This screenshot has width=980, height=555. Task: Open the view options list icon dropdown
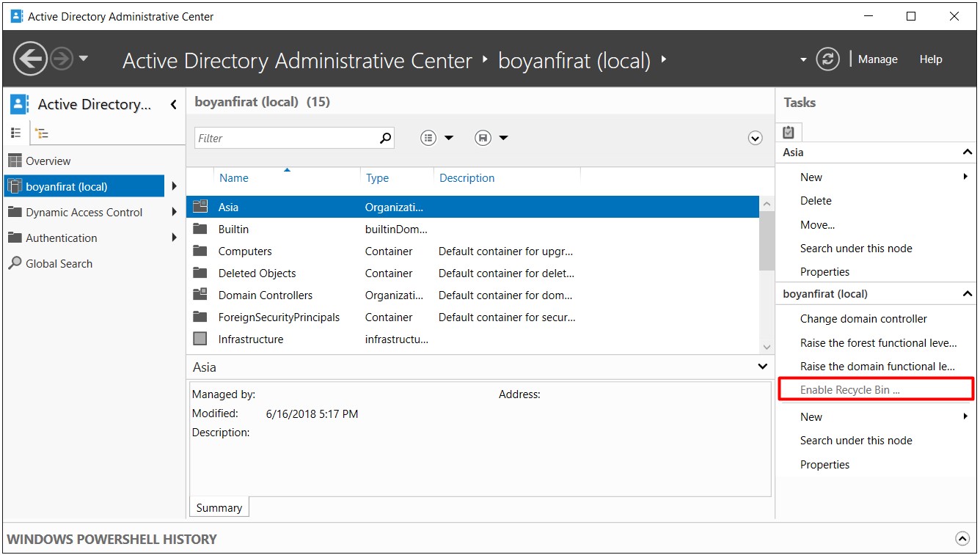click(x=436, y=138)
